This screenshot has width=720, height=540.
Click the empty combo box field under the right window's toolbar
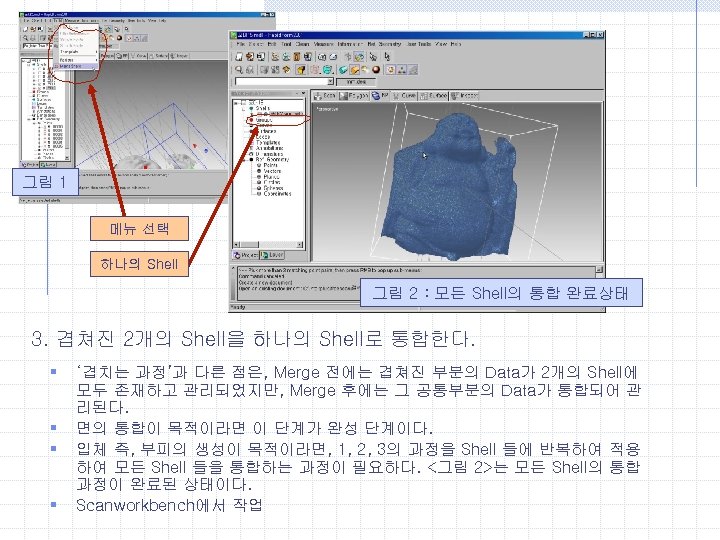tap(281, 82)
